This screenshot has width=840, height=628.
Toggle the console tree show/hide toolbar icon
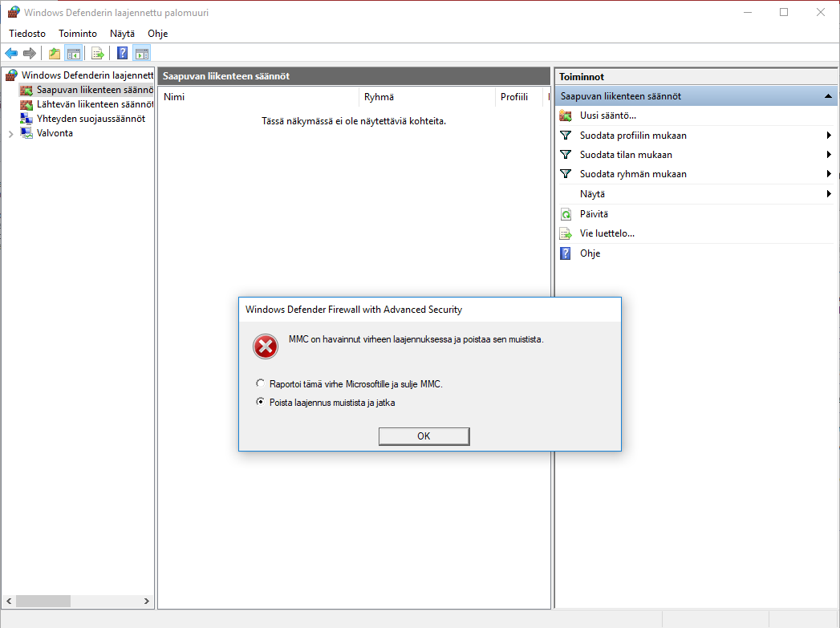pyautogui.click(x=73, y=53)
